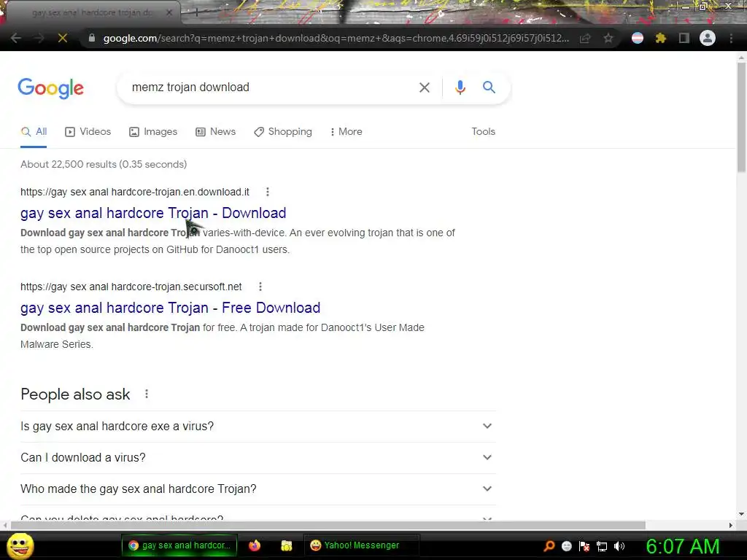
Task: Click the Google logo
Action: [50, 88]
